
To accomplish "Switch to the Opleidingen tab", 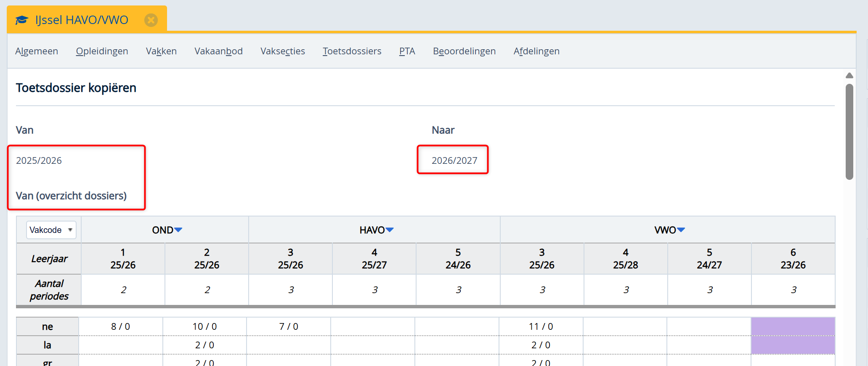I will [x=102, y=51].
